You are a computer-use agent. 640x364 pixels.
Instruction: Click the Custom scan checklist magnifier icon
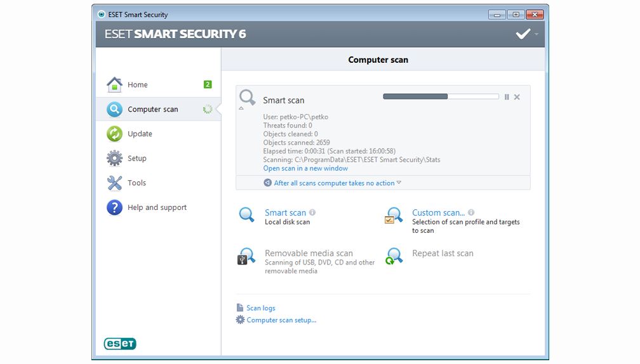[x=394, y=215]
